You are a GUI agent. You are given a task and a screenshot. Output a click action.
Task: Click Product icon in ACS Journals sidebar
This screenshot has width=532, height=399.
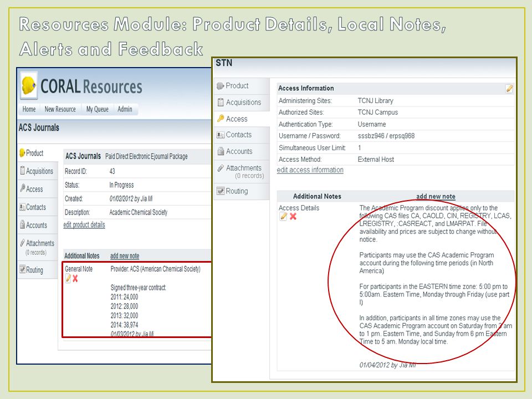tap(22, 153)
